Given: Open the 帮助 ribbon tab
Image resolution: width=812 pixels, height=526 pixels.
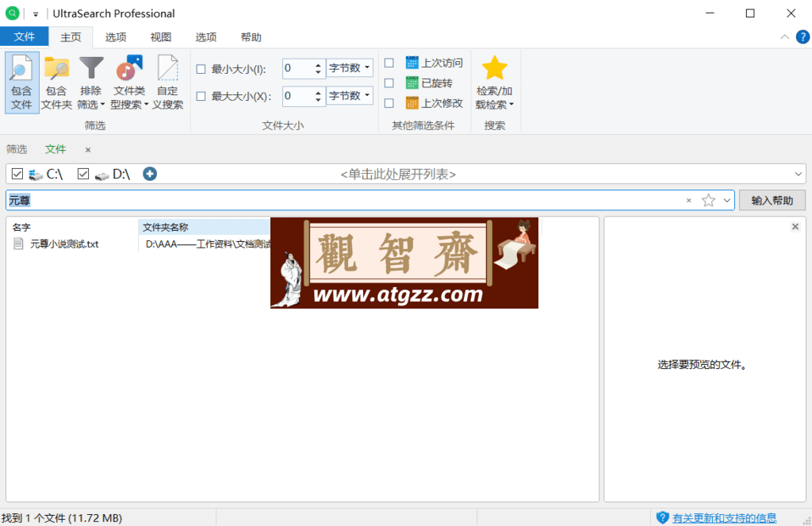Looking at the screenshot, I should 251,37.
